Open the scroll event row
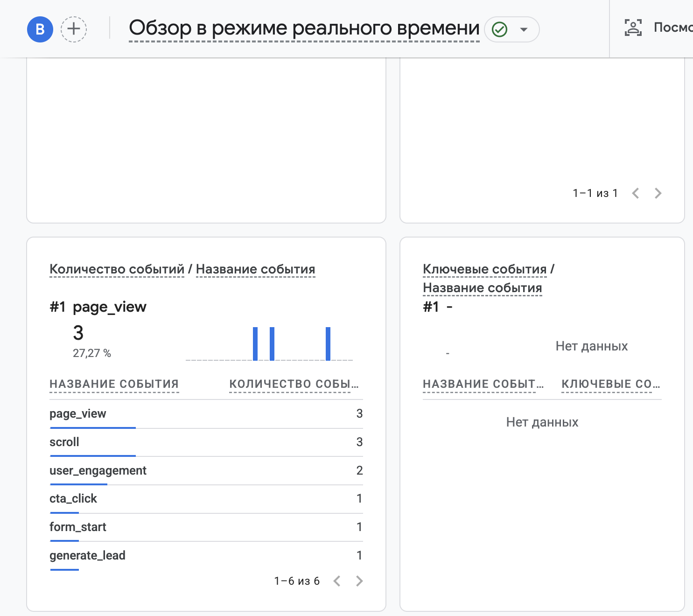The width and height of the screenshot is (693, 616). 206,442
